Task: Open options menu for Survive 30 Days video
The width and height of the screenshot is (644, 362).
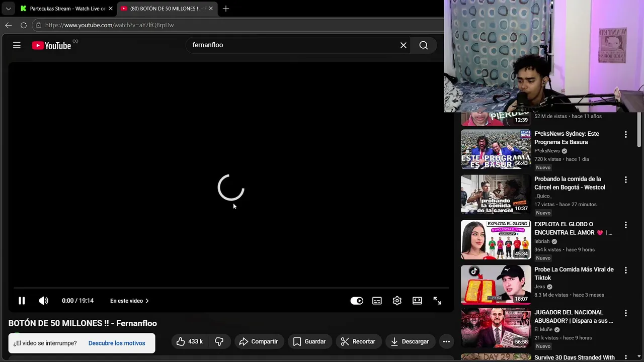Action: click(x=626, y=358)
